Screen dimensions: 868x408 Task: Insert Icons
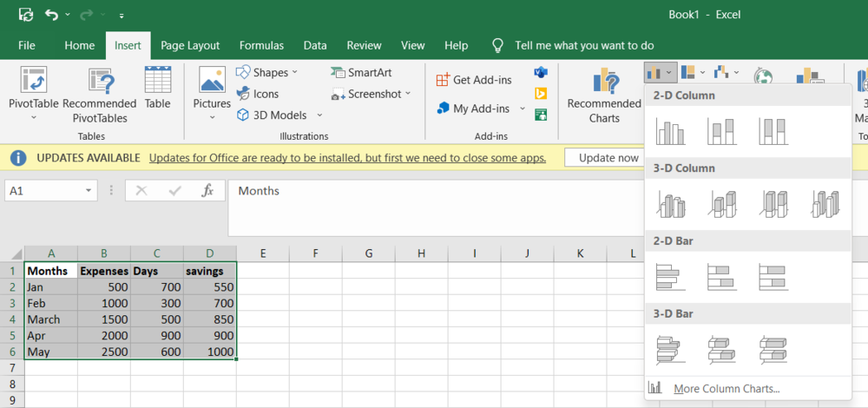coord(258,94)
